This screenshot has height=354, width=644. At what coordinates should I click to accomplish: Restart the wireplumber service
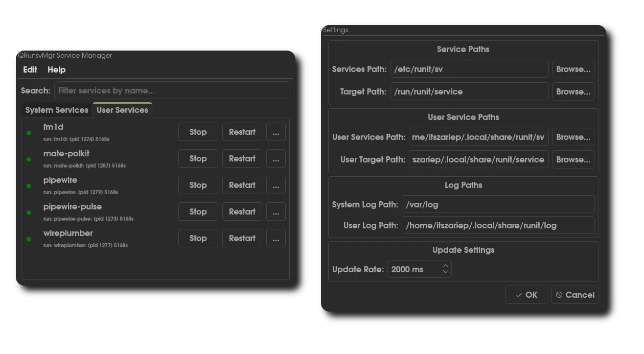[242, 239]
